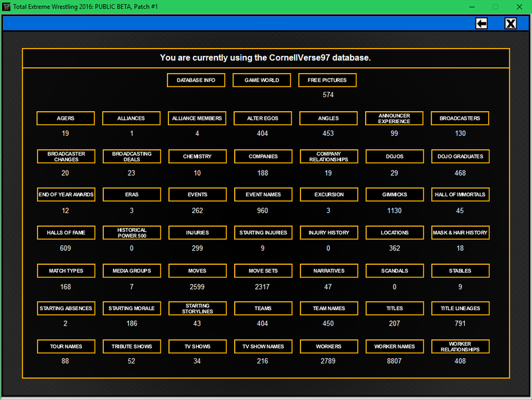Open Injury History editor
The image size is (532, 400).
click(x=329, y=232)
